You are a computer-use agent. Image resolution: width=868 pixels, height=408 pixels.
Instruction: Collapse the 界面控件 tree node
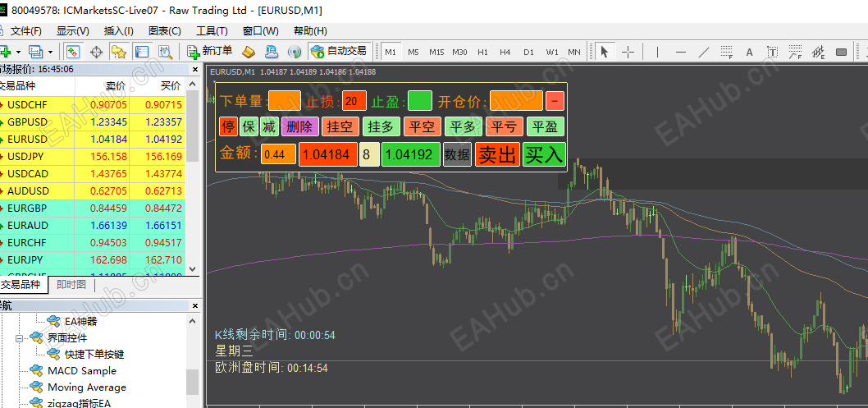point(19,337)
